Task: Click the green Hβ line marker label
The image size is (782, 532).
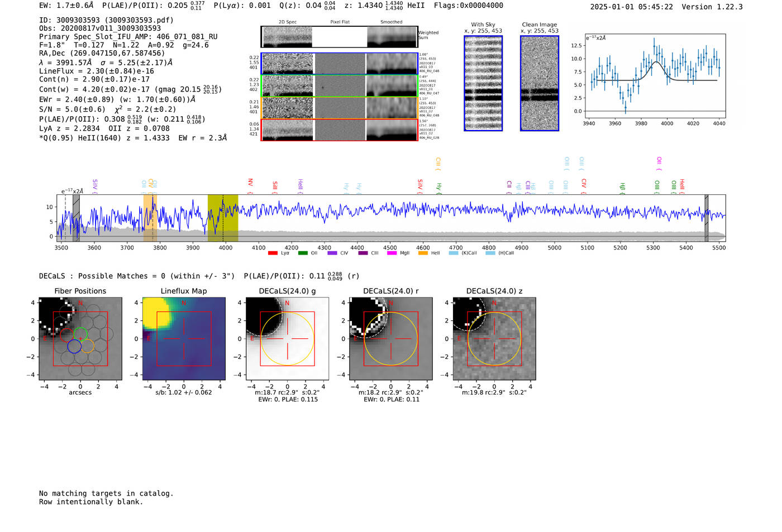Action: (x=622, y=188)
